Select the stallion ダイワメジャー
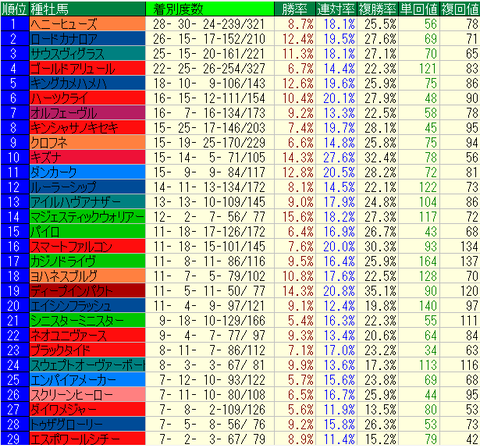480x448 pixels. [x=87, y=410]
